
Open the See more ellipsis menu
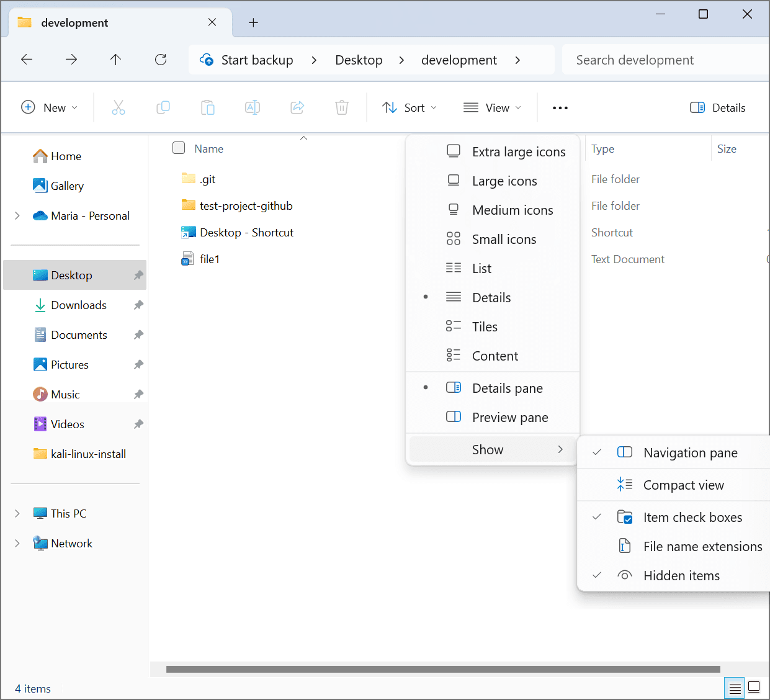pos(560,108)
